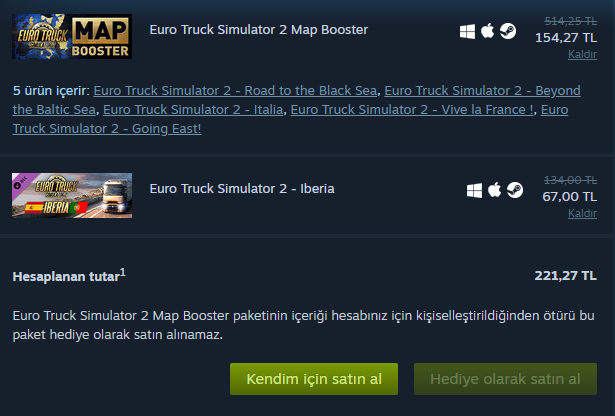This screenshot has width=615, height=416.
Task: Click Hediye olarak satın al button
Action: pyautogui.click(x=505, y=379)
